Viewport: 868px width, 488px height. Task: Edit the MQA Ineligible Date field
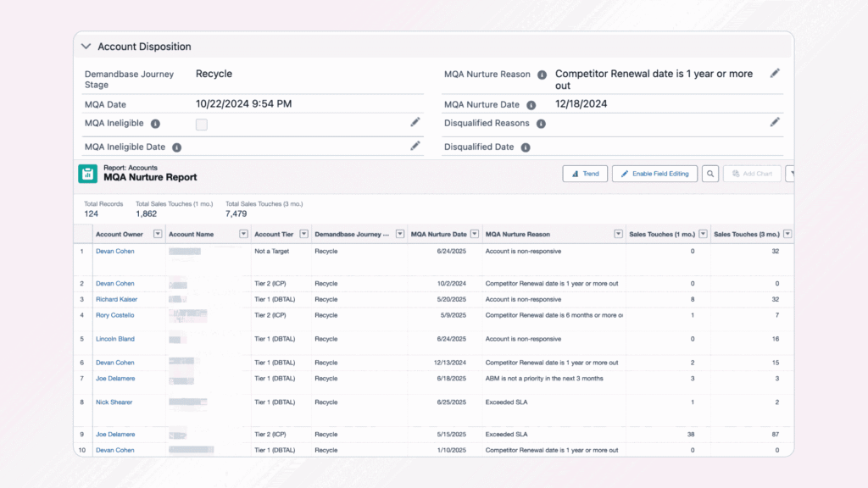point(415,146)
